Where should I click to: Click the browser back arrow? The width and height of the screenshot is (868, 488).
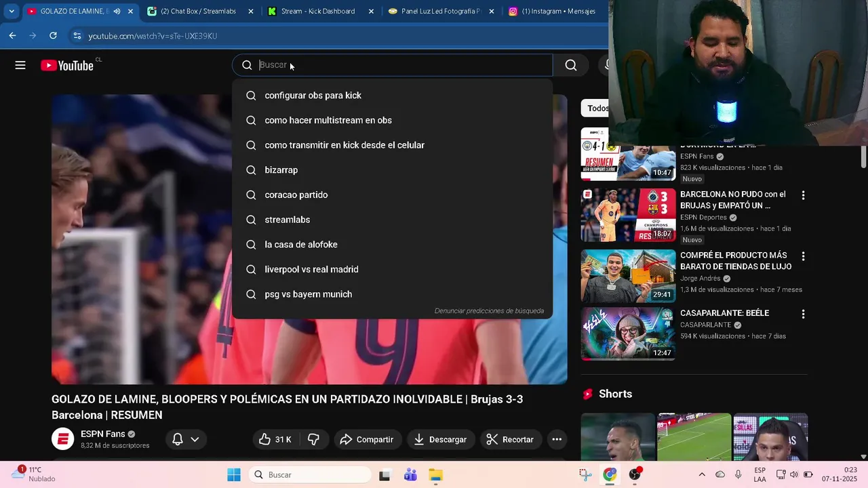pos(12,36)
